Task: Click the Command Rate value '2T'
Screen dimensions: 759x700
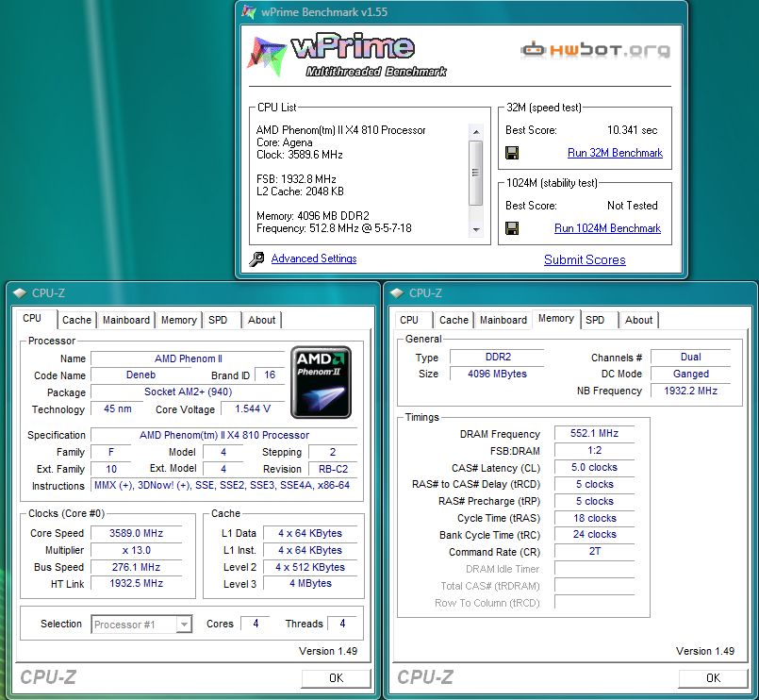Action: (x=594, y=551)
